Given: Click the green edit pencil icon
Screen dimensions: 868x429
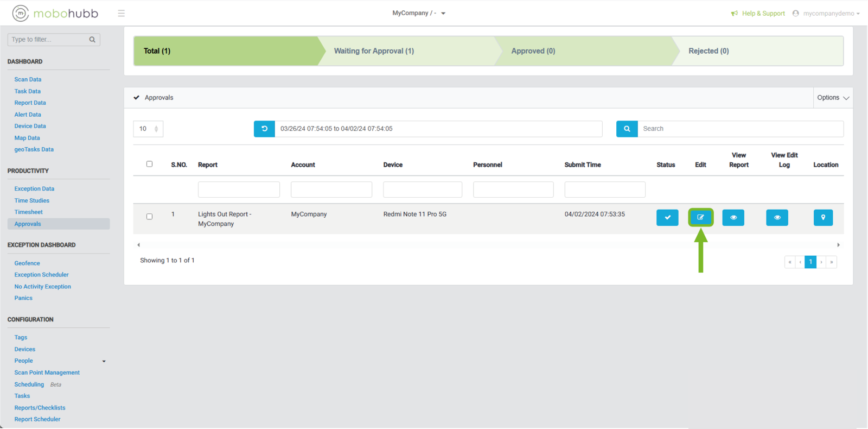Looking at the screenshot, I should click(x=700, y=217).
